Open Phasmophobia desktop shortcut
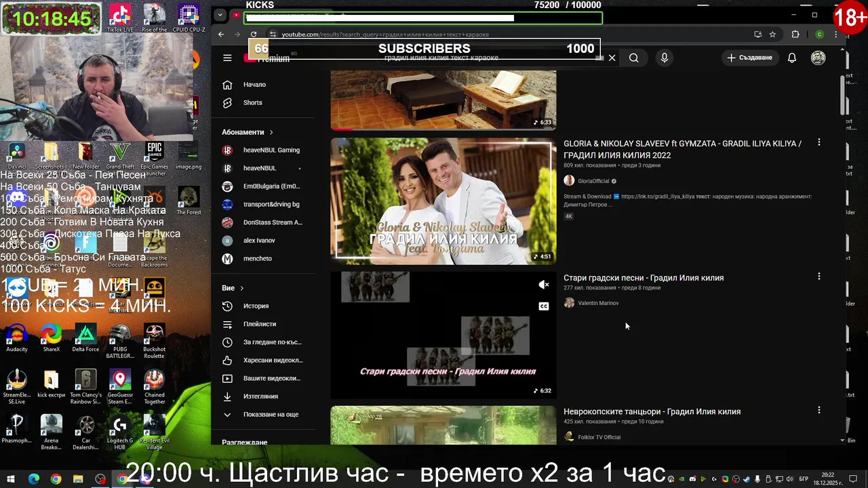The height and width of the screenshot is (488, 868). 17,430
